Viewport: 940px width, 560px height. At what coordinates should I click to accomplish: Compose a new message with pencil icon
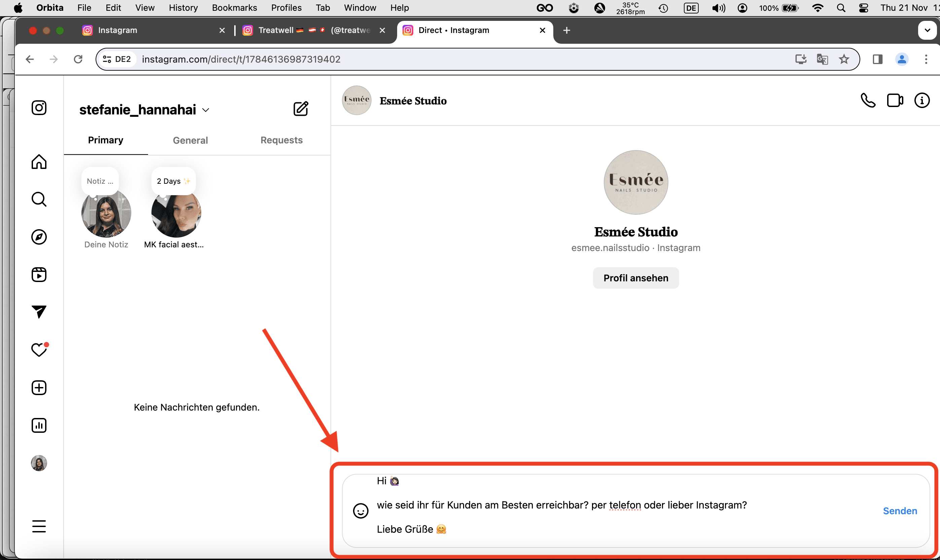(x=301, y=109)
